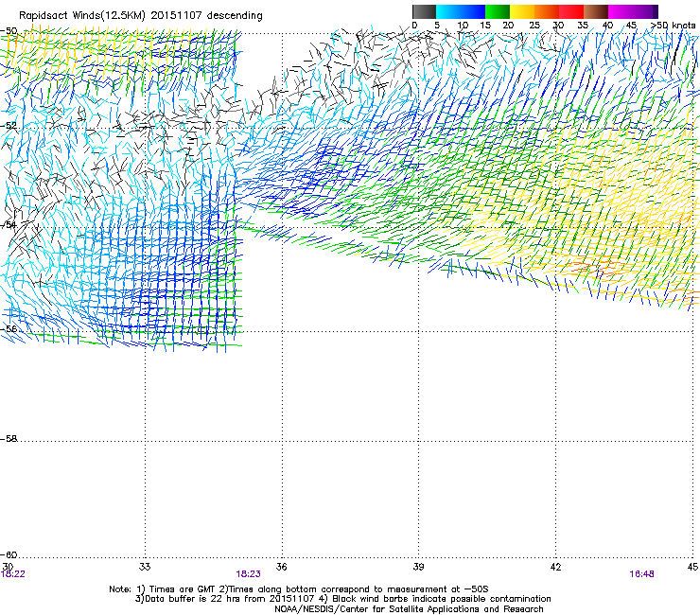Click the latitude label '-56'
The width and height of the screenshot is (700, 615).
point(9,328)
